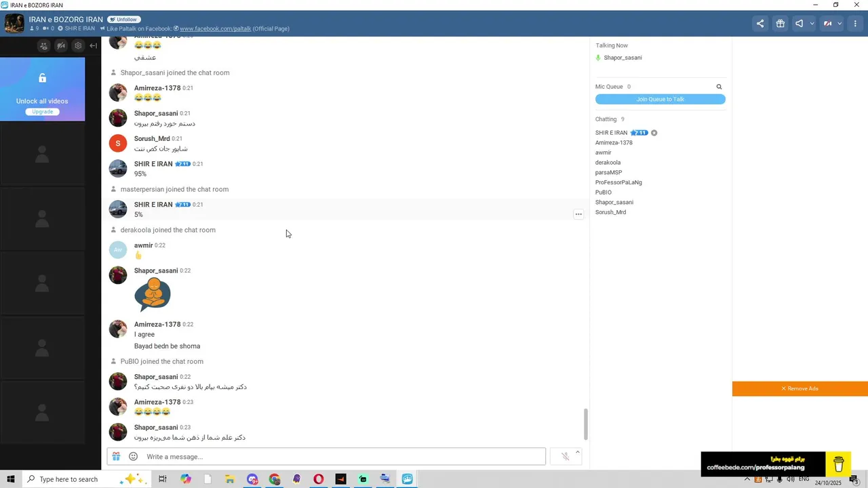Open the Opera icon on the taskbar
The image size is (868, 488).
pos(319,479)
